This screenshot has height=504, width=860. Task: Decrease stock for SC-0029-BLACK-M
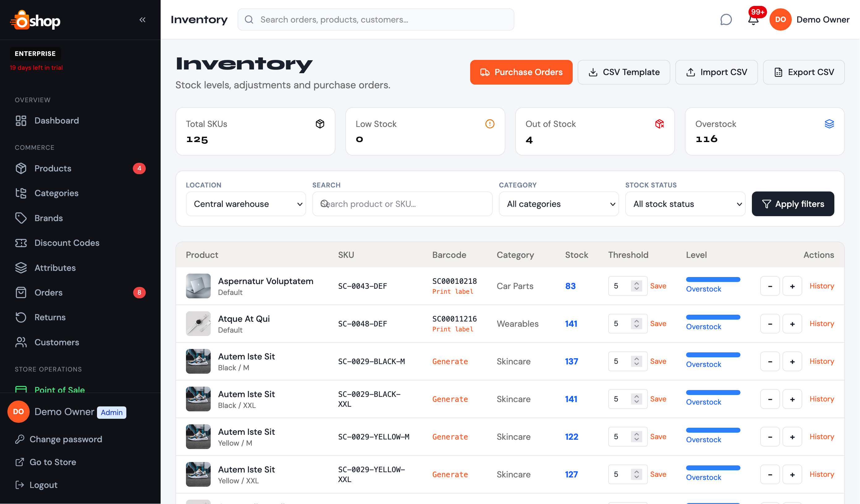[x=770, y=361]
